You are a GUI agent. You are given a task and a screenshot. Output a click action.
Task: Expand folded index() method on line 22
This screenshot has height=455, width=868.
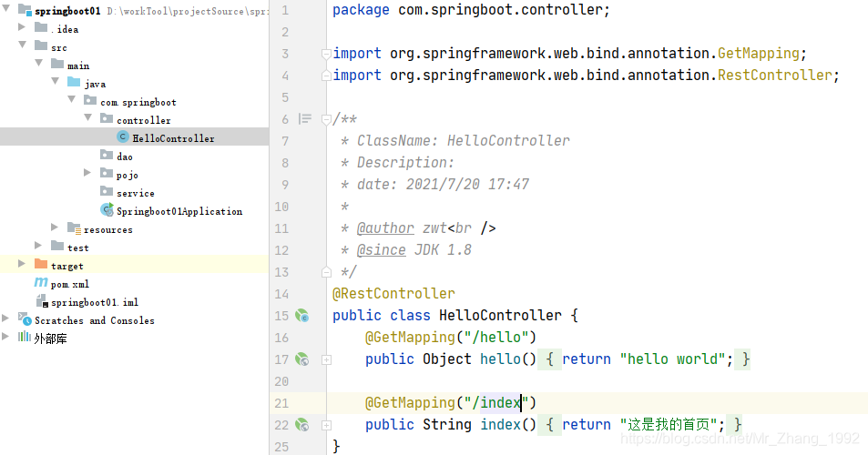(327, 425)
